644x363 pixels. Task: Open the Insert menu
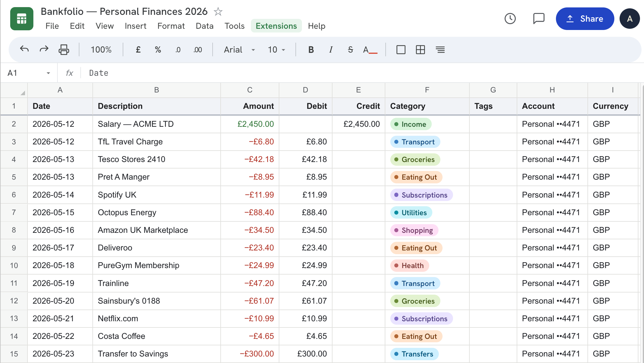[x=135, y=26]
